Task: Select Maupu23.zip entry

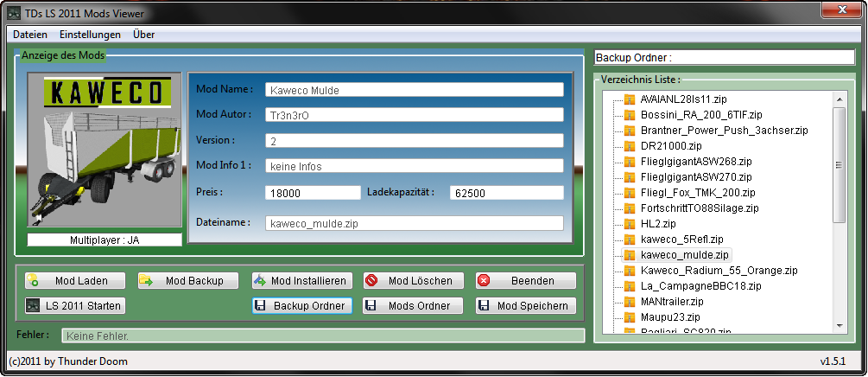Action: [670, 317]
